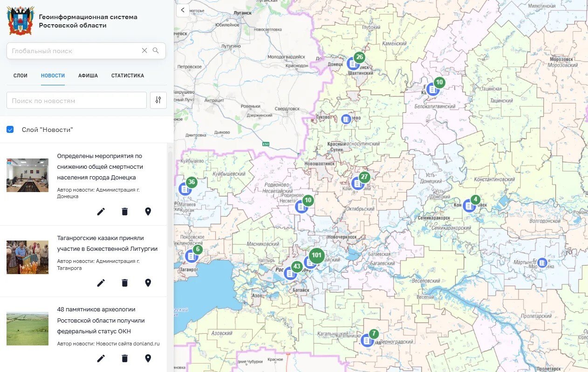Edit the 48 памятников археологии news
This screenshot has height=372, width=588.
[x=101, y=358]
